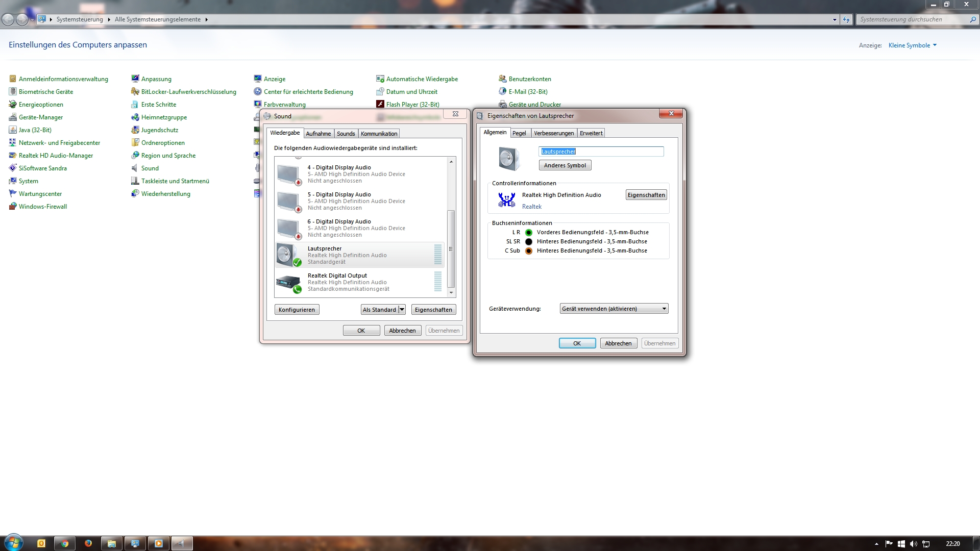Click Windows-Firewall icon in list

pos(13,207)
